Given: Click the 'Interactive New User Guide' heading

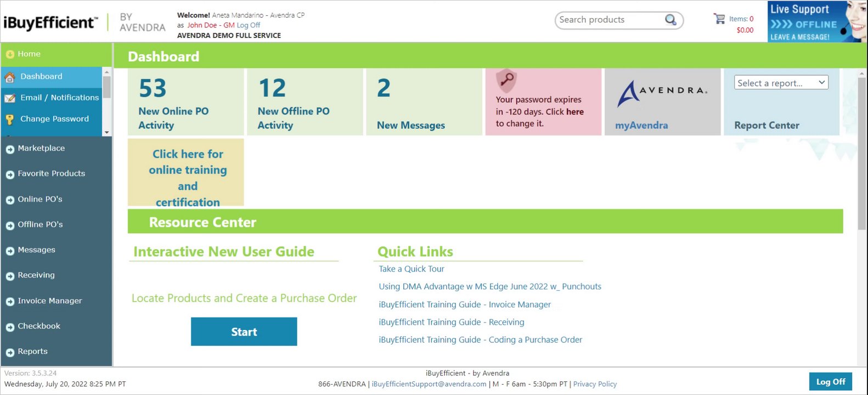Looking at the screenshot, I should (x=224, y=251).
